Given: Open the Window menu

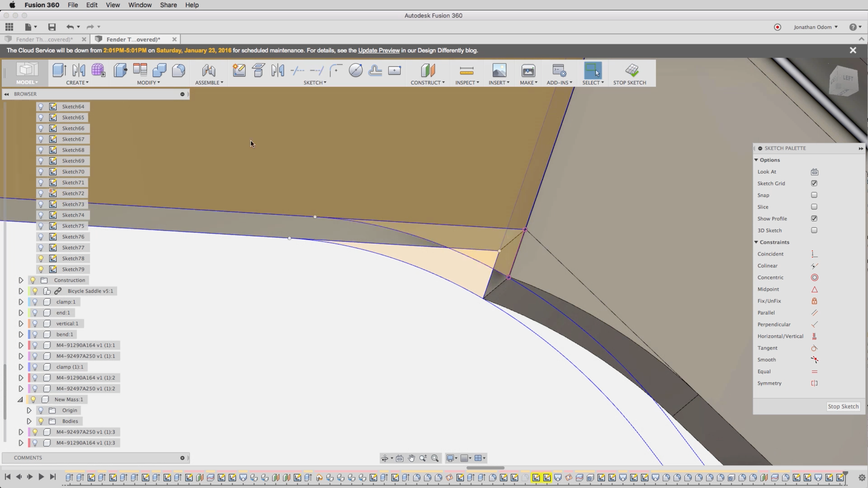Looking at the screenshot, I should 140,5.
